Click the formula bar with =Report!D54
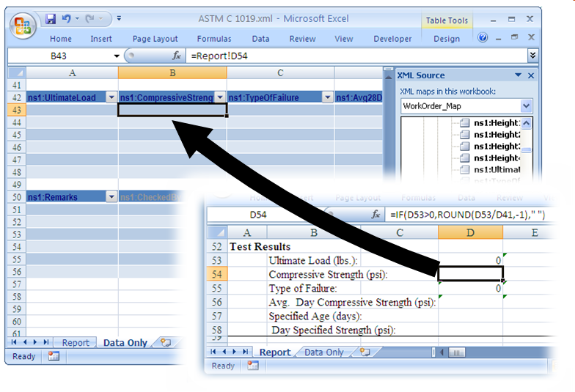This screenshot has height=392, width=575. [356, 56]
